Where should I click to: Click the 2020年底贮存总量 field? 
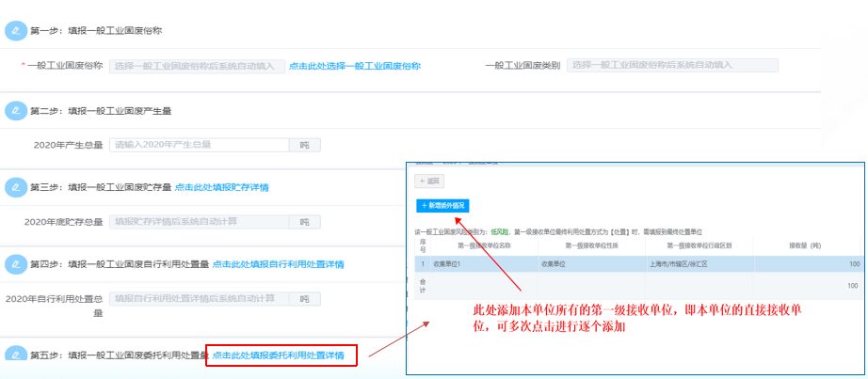coord(197,222)
